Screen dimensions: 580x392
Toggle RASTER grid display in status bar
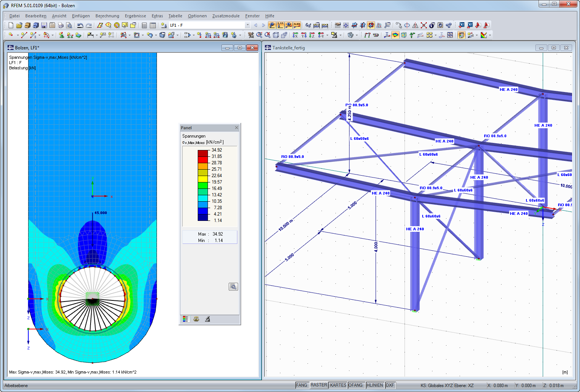click(x=319, y=385)
